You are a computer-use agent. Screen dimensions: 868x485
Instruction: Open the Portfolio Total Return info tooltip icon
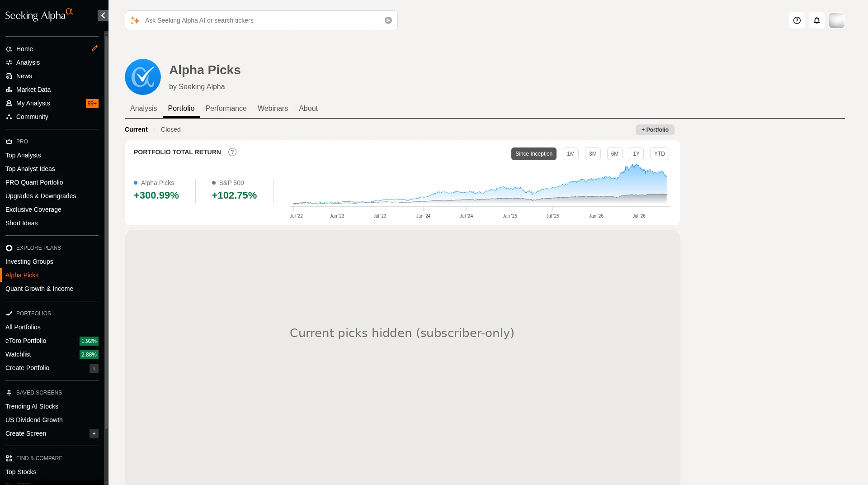coord(232,152)
